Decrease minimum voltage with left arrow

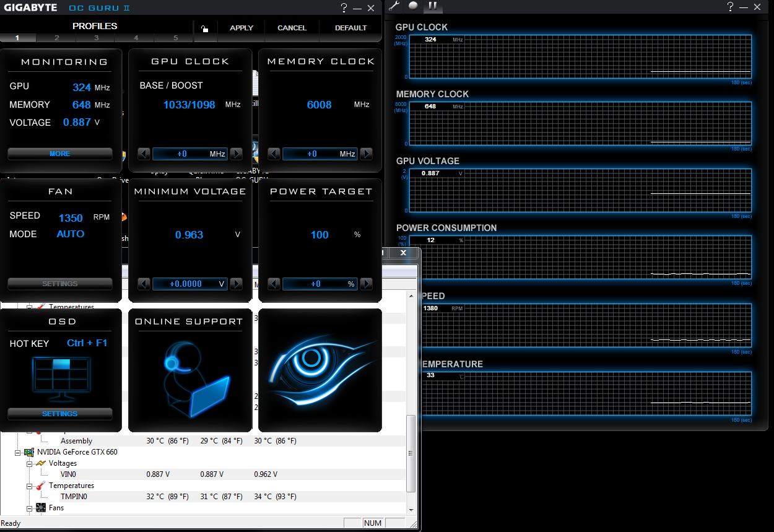point(144,284)
